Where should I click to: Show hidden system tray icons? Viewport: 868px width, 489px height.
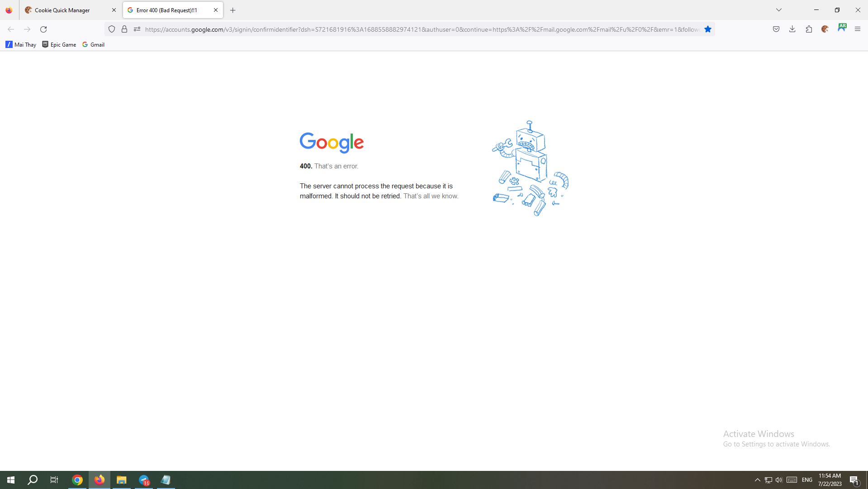tap(758, 480)
